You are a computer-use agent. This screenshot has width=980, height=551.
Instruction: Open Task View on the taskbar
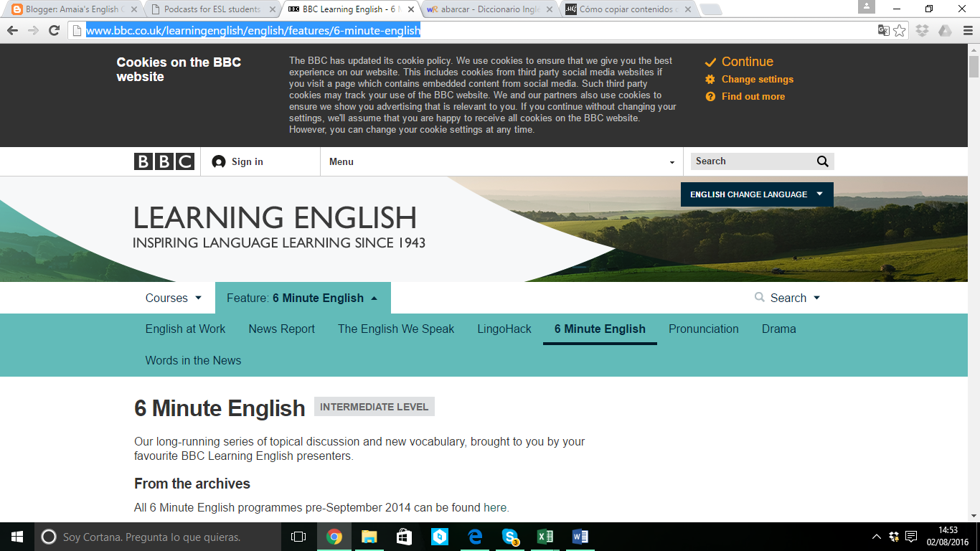coord(298,537)
